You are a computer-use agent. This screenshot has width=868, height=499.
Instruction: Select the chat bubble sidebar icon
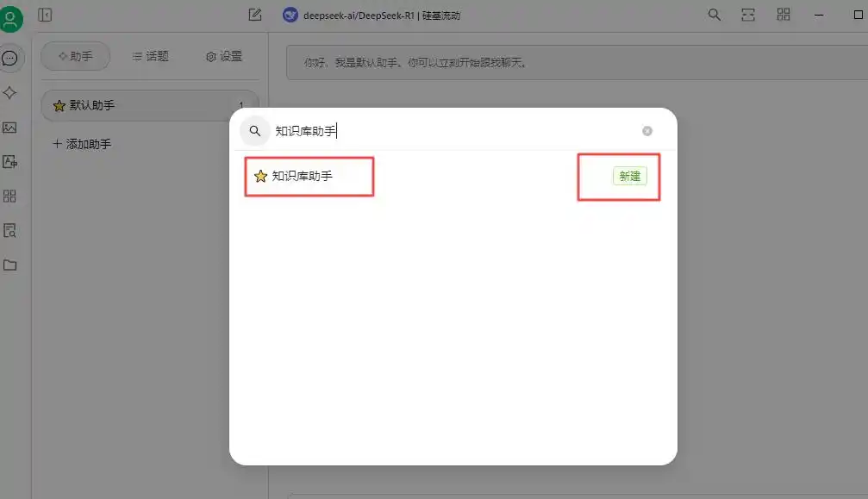[x=10, y=58]
